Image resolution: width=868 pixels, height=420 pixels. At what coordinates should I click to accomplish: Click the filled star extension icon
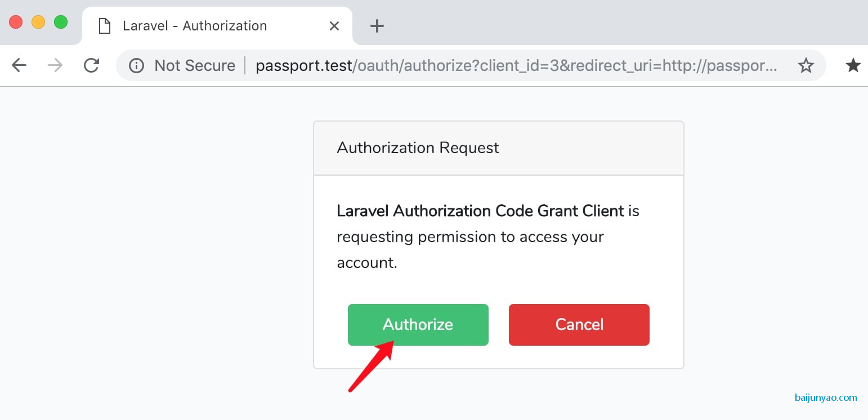point(853,65)
